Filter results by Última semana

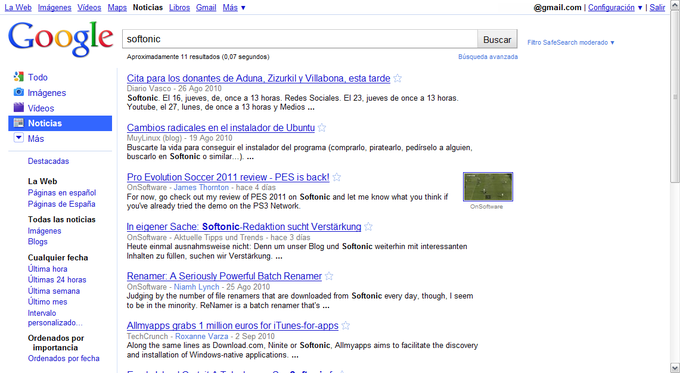click(x=54, y=291)
